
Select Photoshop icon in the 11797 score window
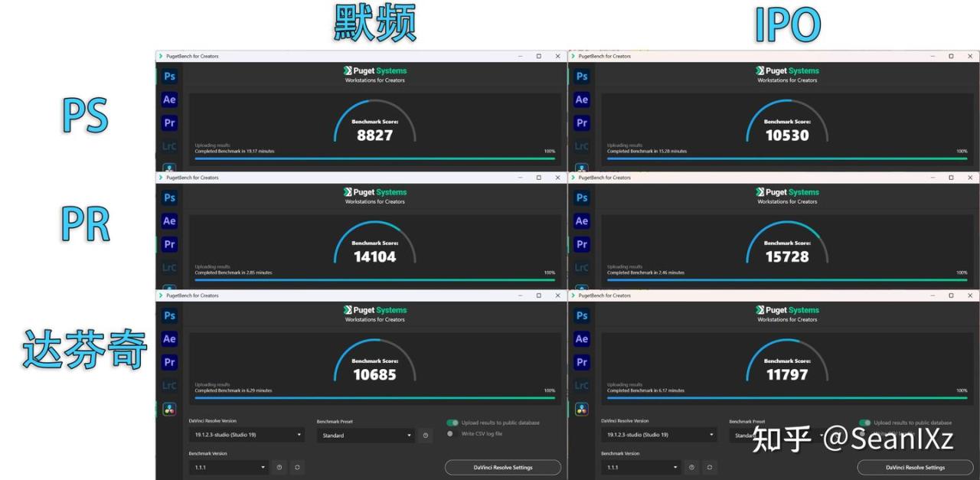tap(582, 315)
